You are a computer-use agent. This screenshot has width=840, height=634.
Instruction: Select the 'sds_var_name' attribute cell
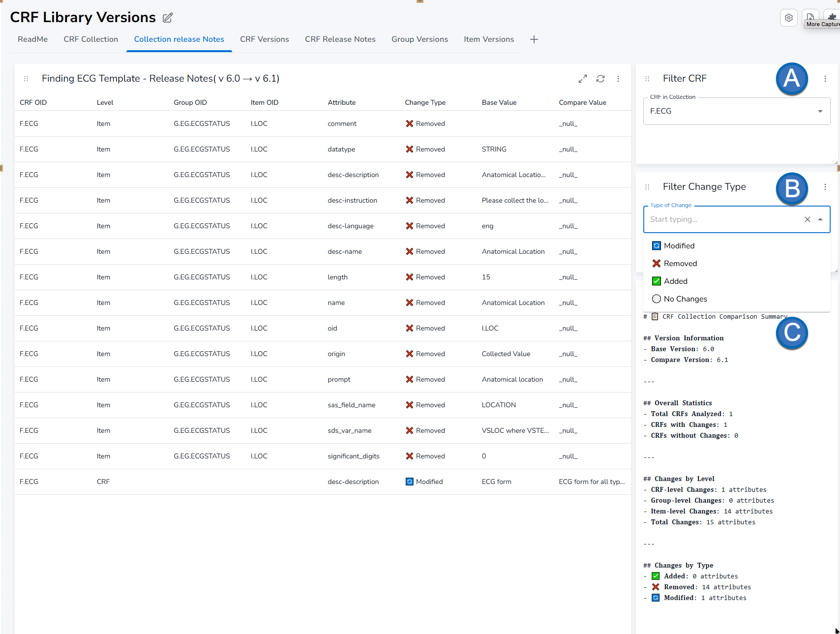click(350, 431)
